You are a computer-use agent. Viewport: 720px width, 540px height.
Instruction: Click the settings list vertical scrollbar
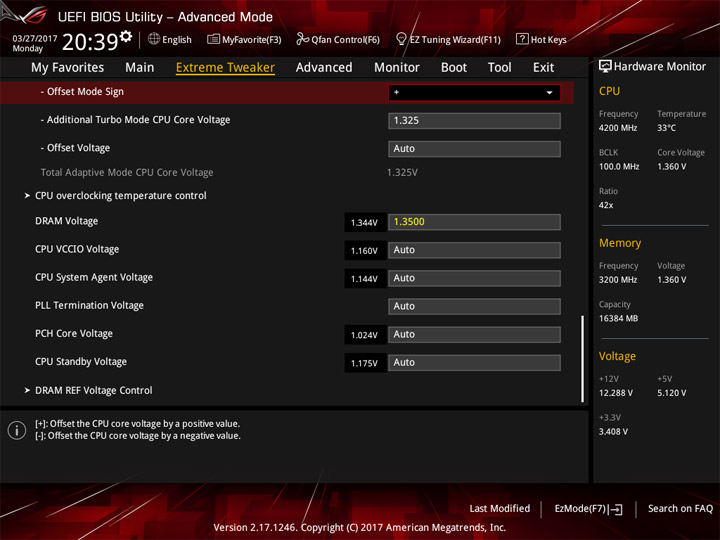click(582, 359)
